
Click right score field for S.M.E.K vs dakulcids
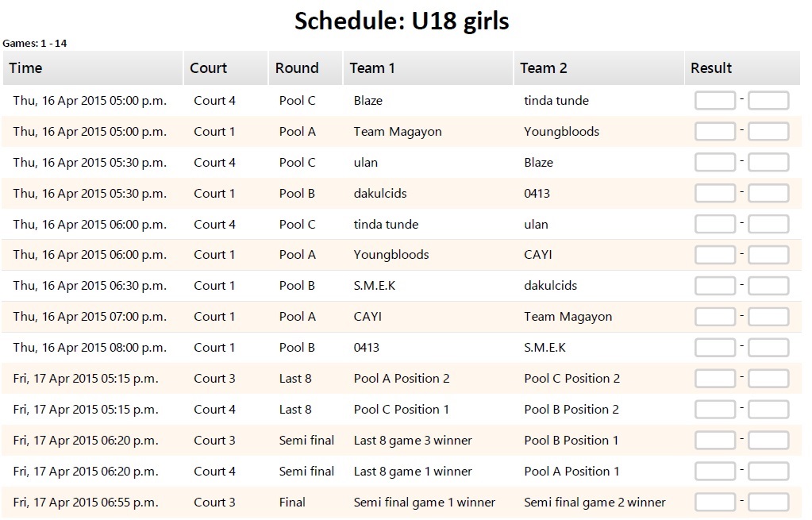click(768, 286)
